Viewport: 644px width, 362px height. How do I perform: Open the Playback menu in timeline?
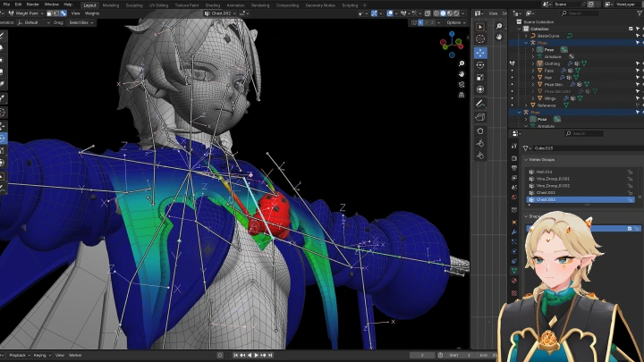[x=20, y=355]
